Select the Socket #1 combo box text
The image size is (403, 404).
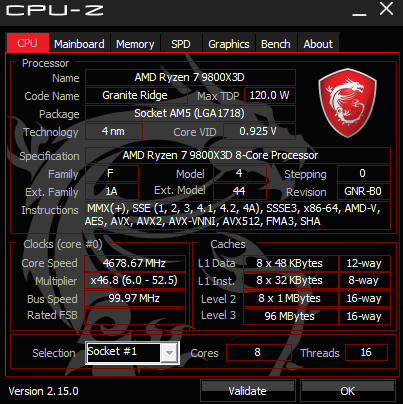pos(123,352)
